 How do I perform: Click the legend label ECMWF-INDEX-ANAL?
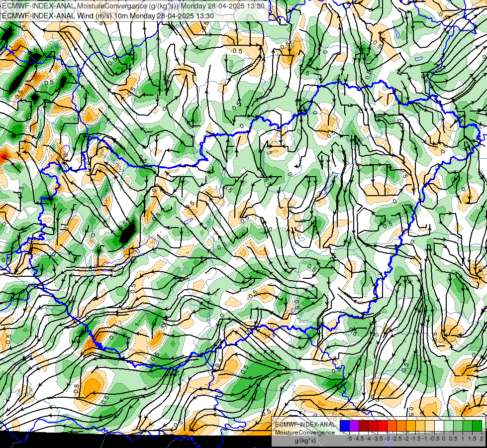tap(305, 425)
